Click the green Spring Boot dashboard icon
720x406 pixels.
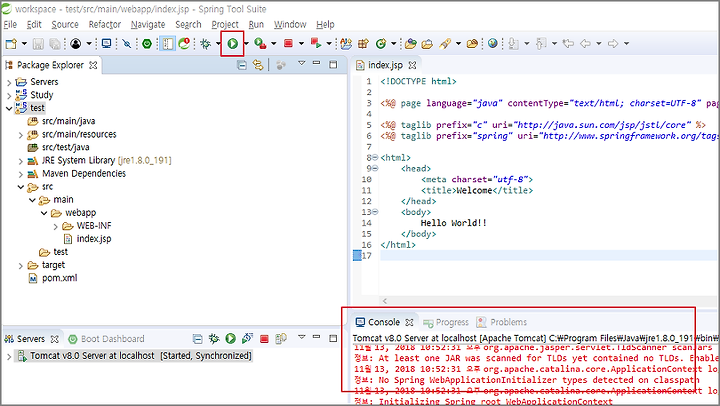point(147,44)
